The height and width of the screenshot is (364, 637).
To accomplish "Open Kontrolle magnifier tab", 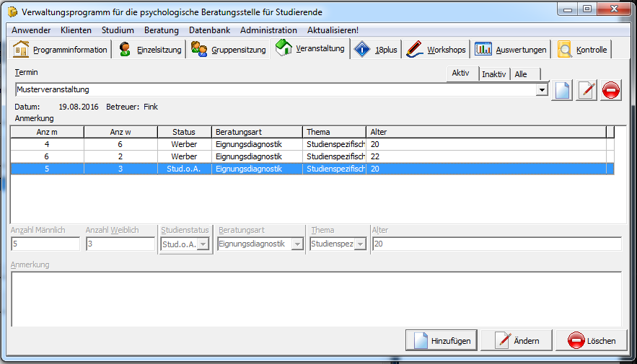I will 584,50.
